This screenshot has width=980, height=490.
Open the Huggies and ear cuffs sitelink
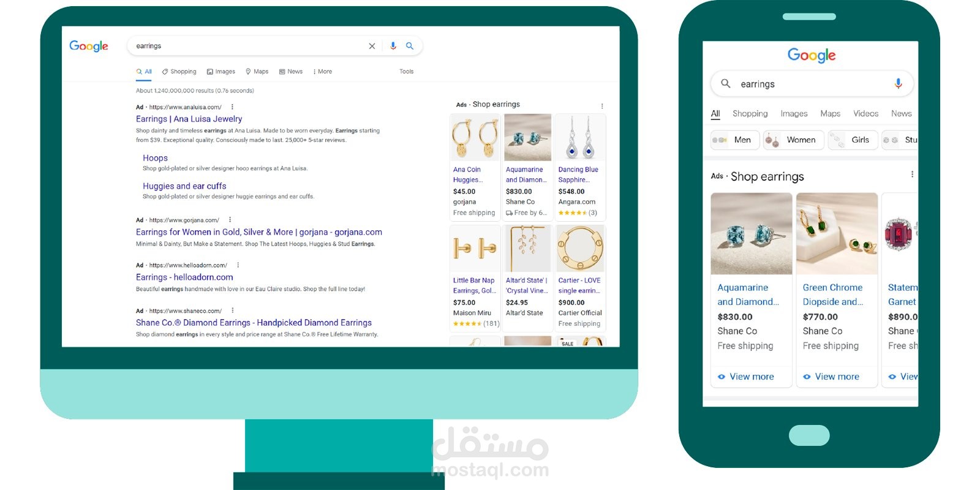pyautogui.click(x=184, y=186)
